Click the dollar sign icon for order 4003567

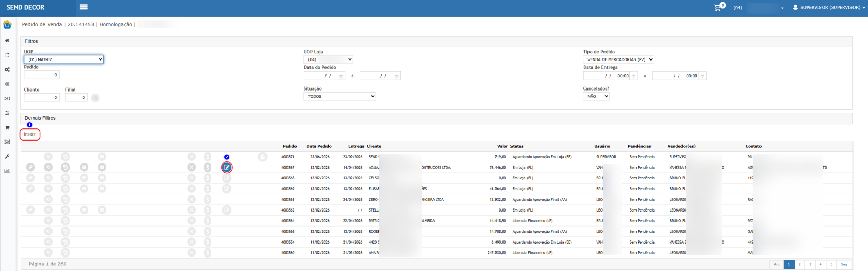point(208,168)
